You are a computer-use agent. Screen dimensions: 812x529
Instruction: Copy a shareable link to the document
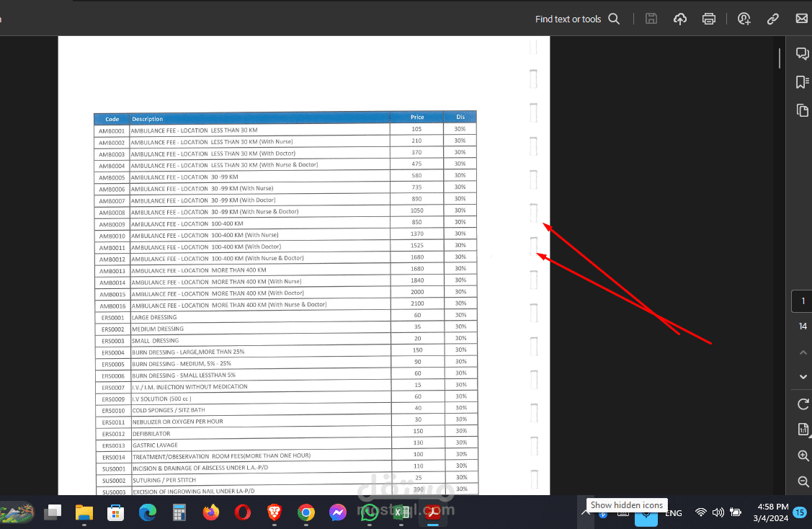pyautogui.click(x=772, y=19)
